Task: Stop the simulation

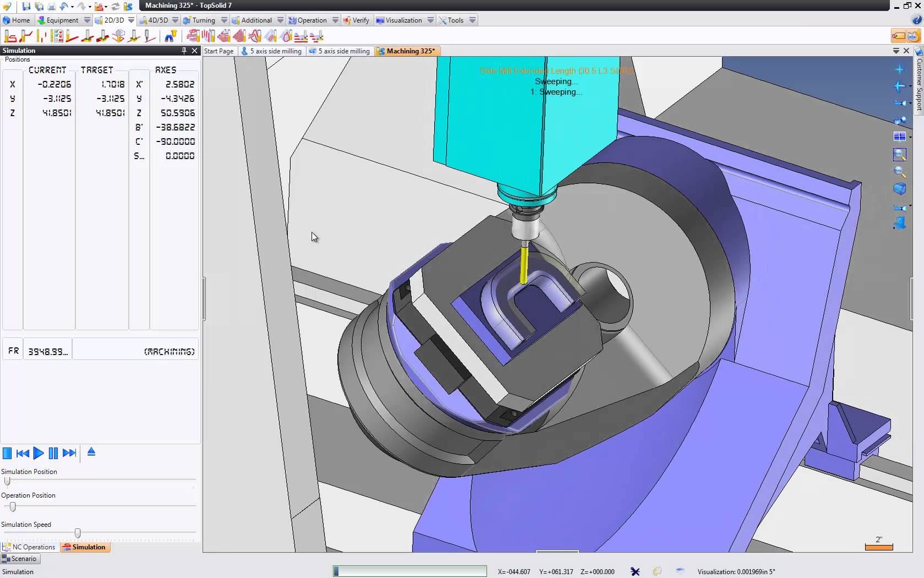Action: point(7,453)
